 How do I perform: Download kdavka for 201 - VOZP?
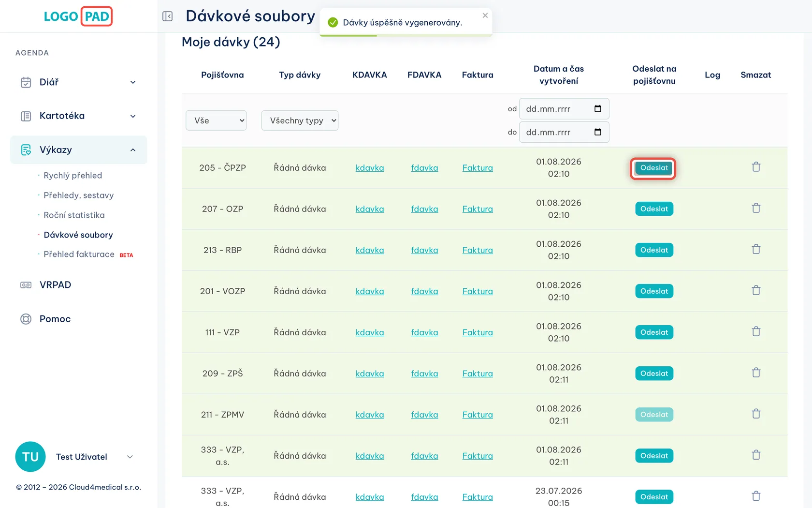click(x=370, y=291)
